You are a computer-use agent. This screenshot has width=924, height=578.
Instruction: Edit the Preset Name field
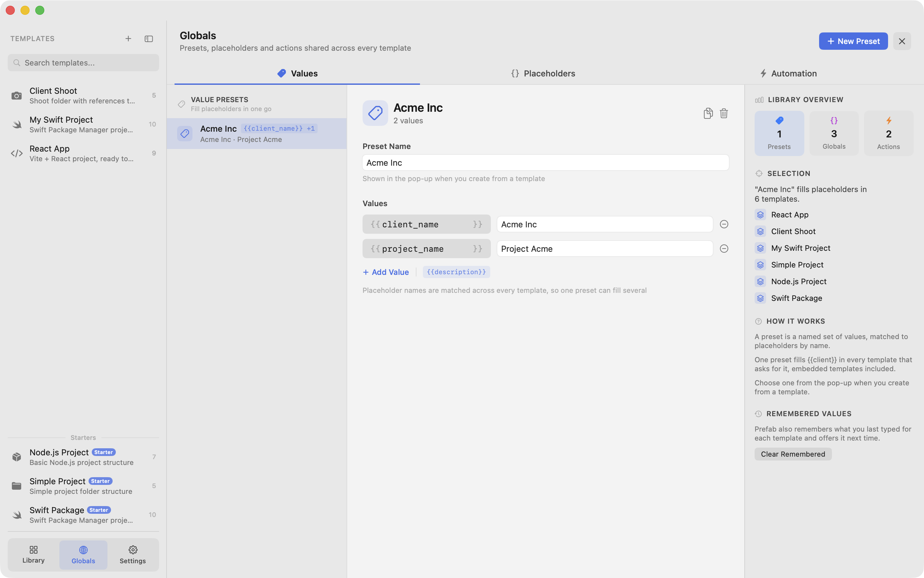coord(545,162)
